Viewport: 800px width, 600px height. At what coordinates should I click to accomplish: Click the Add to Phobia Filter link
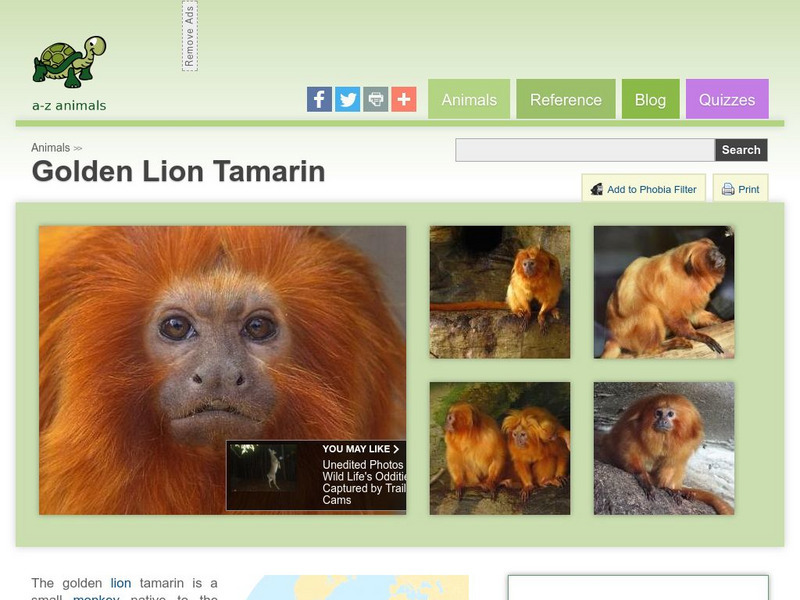(652, 189)
